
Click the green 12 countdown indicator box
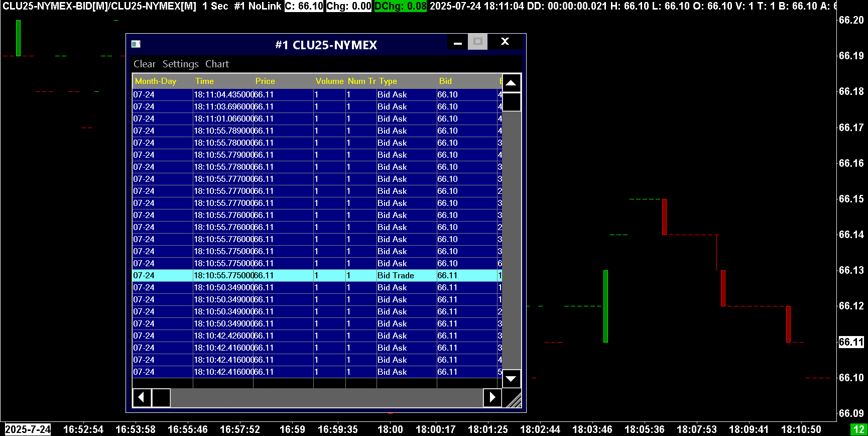[858, 429]
